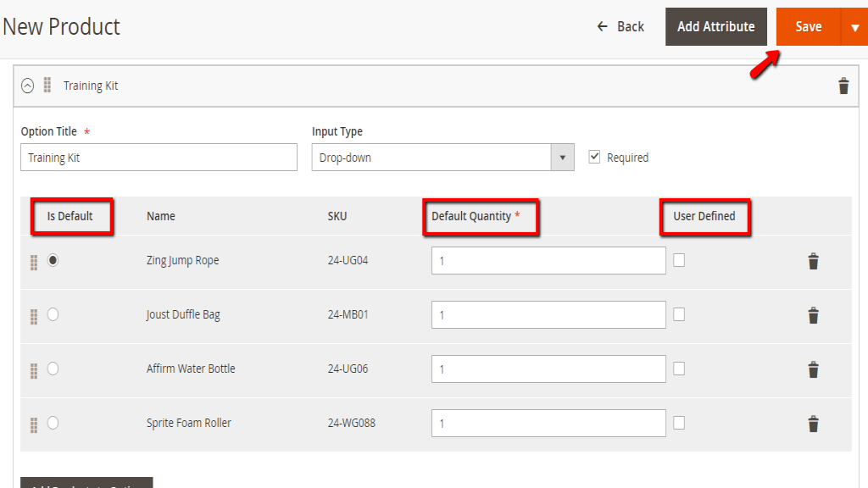
Task: Remove Sprite Foam Roller via trash icon
Action: click(813, 424)
